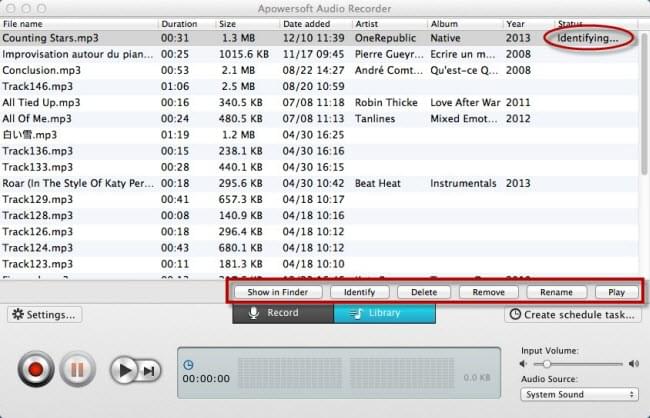The image size is (650, 418).
Task: Click the Identify button
Action: [359, 292]
